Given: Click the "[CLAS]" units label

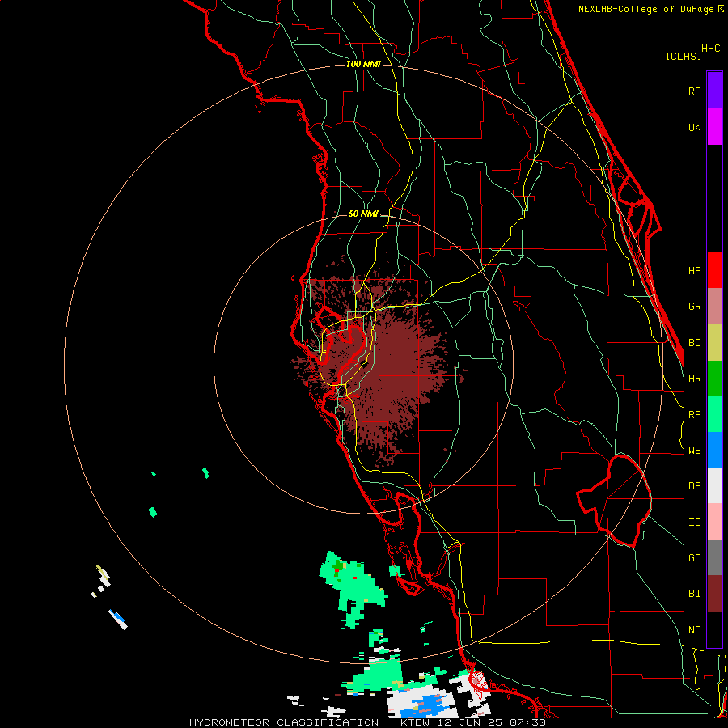Looking at the screenshot, I should pyautogui.click(x=684, y=56).
